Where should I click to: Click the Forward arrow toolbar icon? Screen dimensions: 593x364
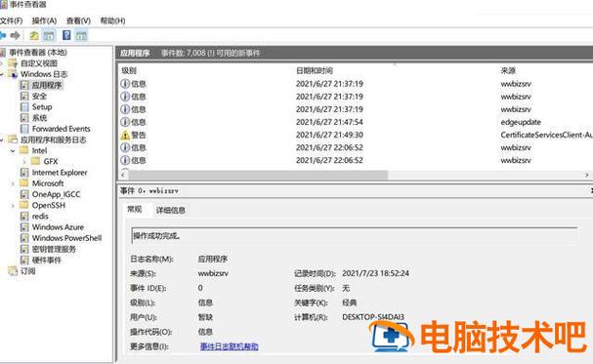click(15, 35)
